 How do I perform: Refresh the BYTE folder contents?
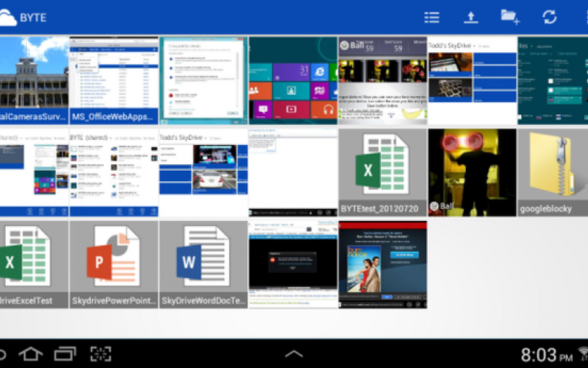point(549,17)
